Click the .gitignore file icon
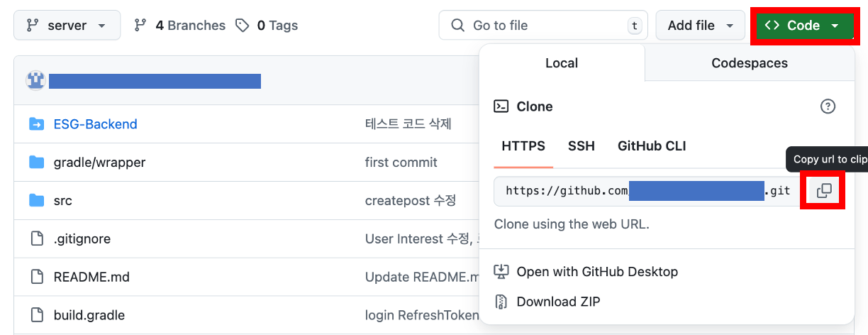Viewport: 868px width, 335px height. [x=37, y=239]
